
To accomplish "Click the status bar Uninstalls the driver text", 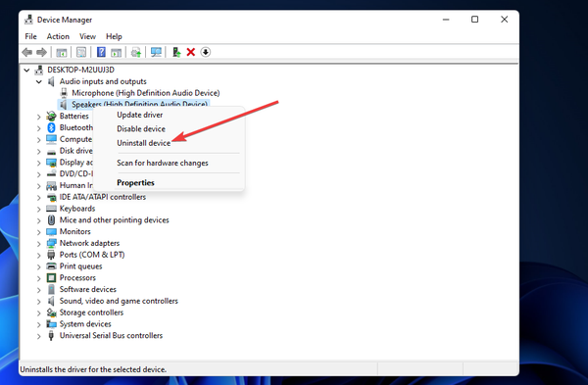I will [x=93, y=369].
